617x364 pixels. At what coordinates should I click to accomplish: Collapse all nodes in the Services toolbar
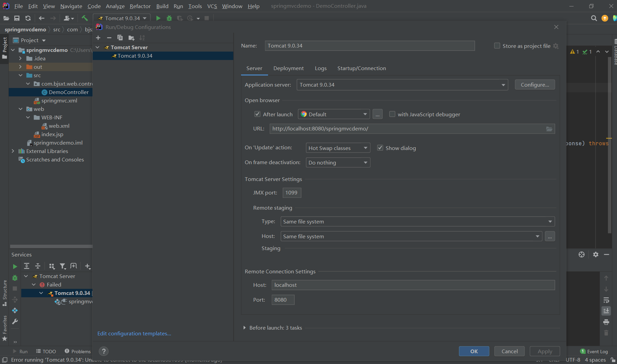(38, 266)
